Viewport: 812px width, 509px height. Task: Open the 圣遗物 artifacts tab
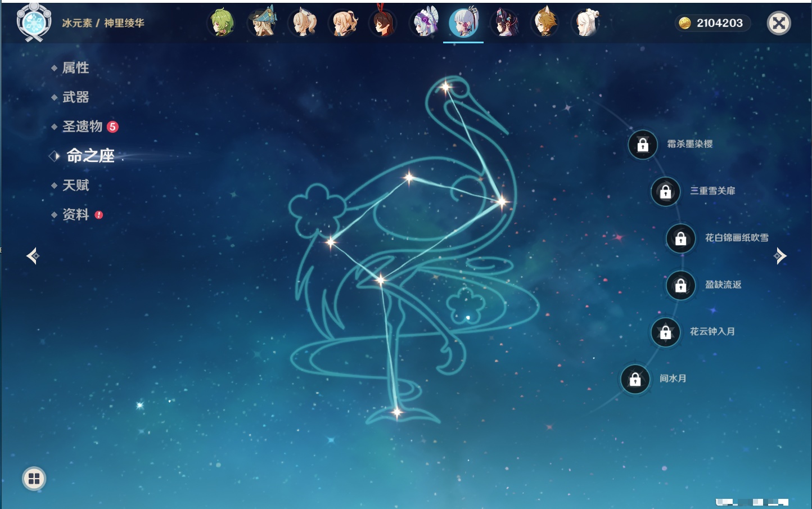(82, 127)
